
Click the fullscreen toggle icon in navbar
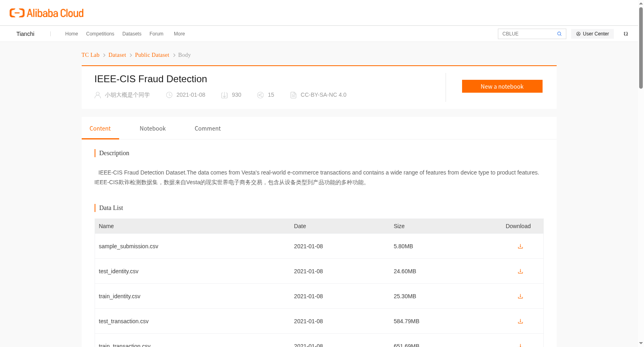tap(626, 34)
